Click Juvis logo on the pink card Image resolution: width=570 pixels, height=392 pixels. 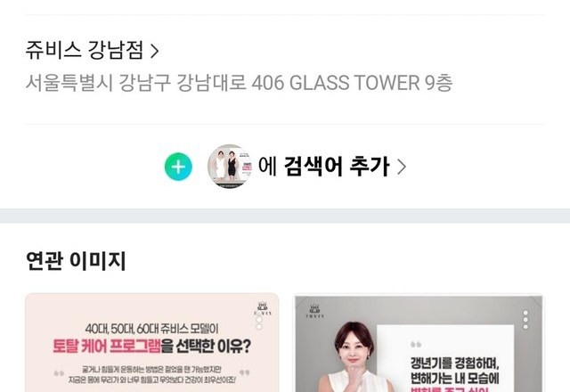[263, 309]
